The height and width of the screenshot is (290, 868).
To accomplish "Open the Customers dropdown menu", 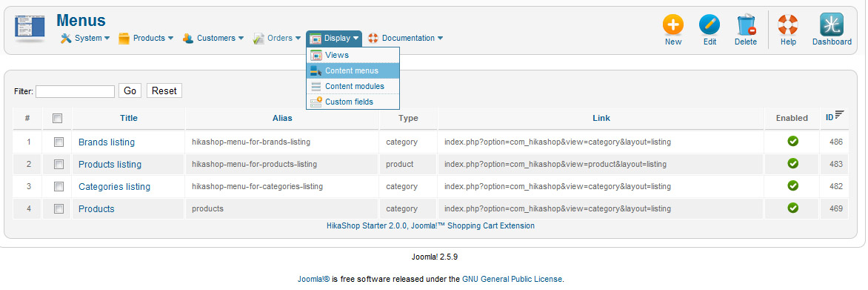I will coord(213,39).
